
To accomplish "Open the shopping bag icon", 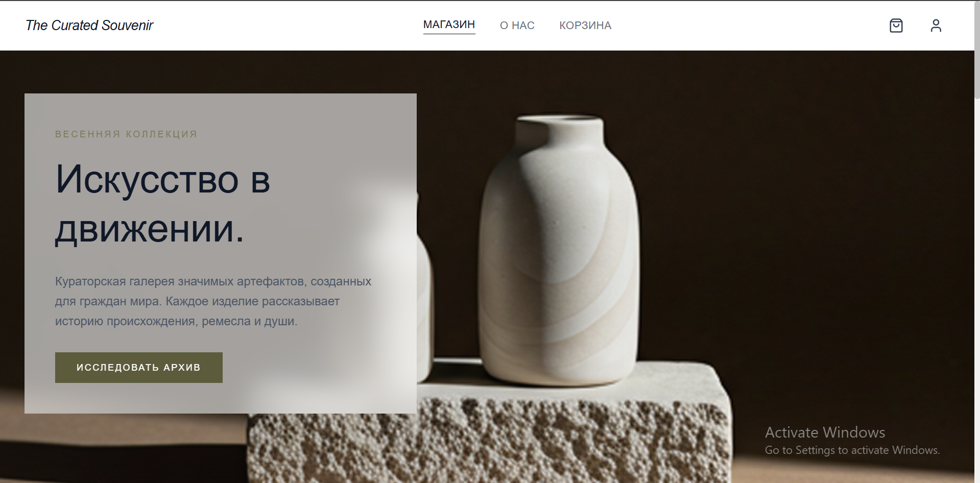I will 896,26.
